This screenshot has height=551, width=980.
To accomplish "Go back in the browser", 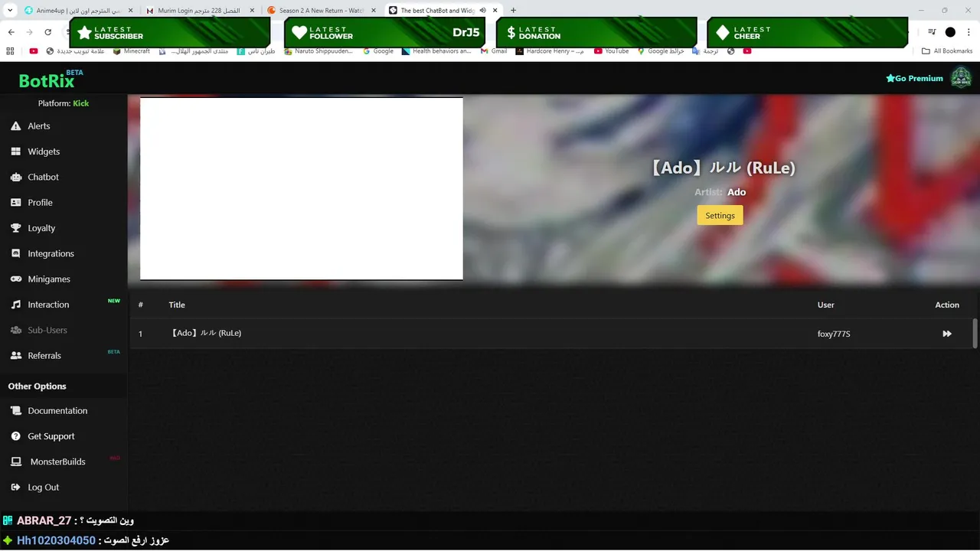I will pyautogui.click(x=11, y=32).
